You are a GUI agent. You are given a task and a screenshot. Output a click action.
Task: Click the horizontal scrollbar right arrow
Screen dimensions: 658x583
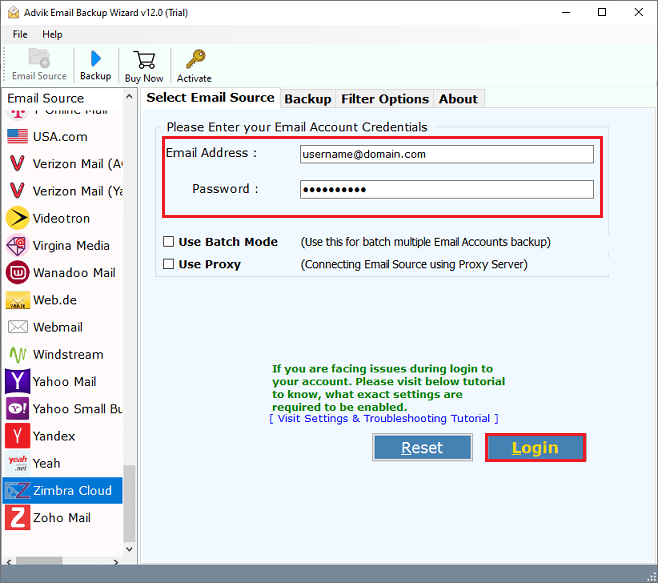[116, 562]
